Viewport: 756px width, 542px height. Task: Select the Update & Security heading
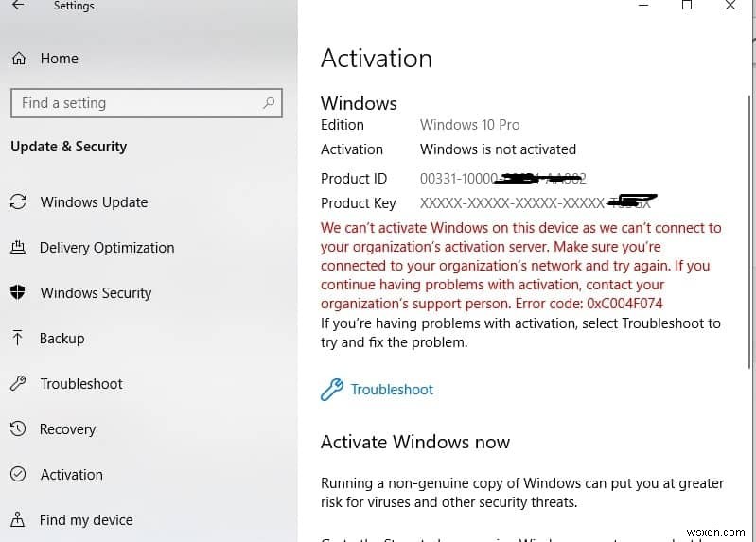pos(69,146)
